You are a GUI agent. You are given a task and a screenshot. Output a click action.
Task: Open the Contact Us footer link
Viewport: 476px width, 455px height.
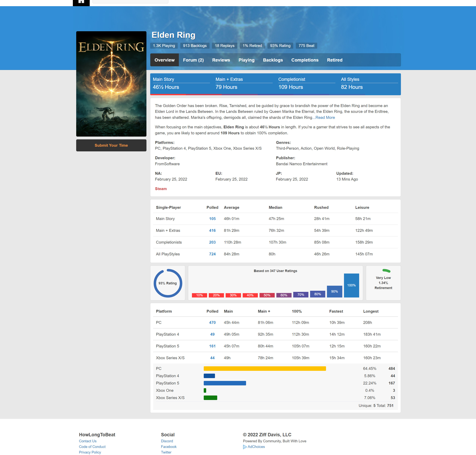(x=88, y=441)
